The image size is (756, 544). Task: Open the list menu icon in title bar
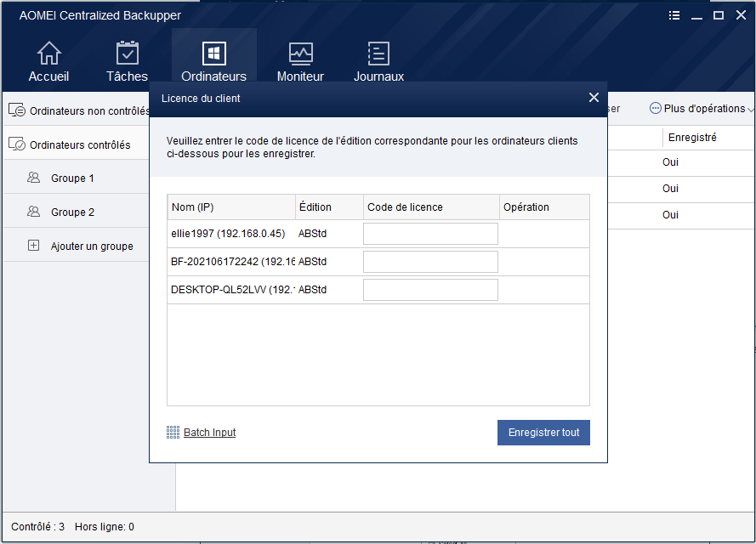(x=674, y=15)
